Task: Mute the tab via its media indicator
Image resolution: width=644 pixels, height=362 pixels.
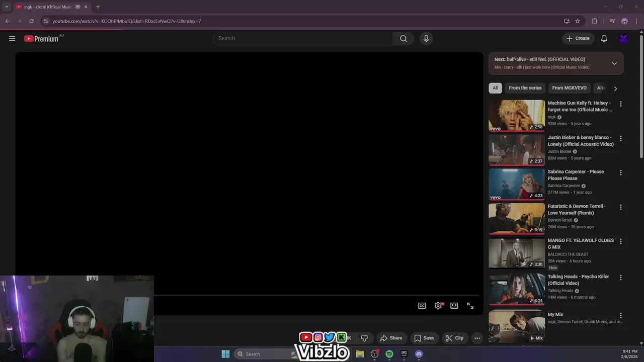Action: [x=77, y=7]
